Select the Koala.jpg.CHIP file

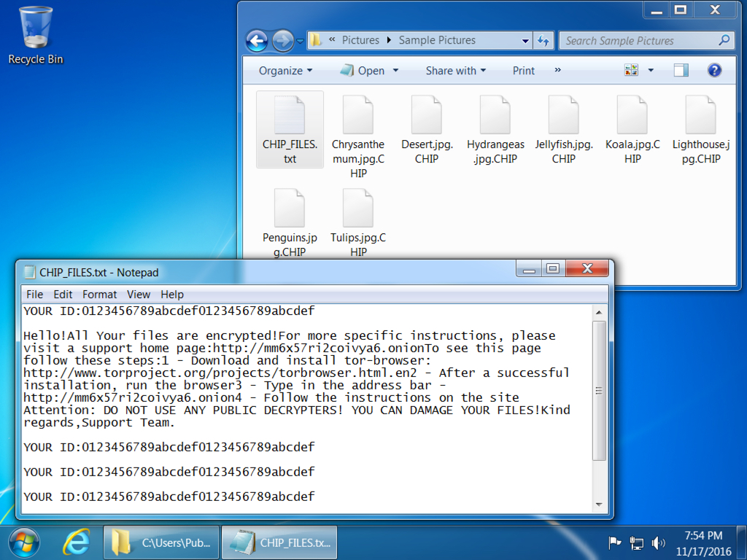(632, 131)
